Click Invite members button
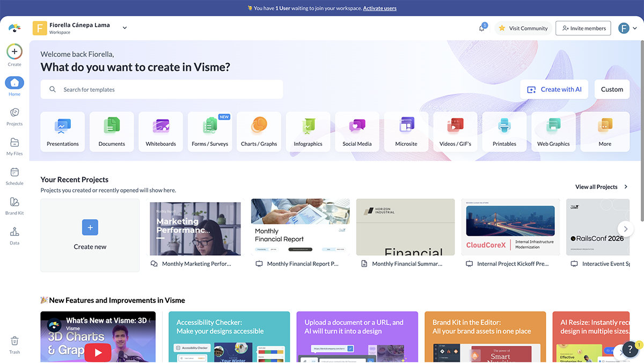Image resolution: width=644 pixels, height=363 pixels. point(583,28)
